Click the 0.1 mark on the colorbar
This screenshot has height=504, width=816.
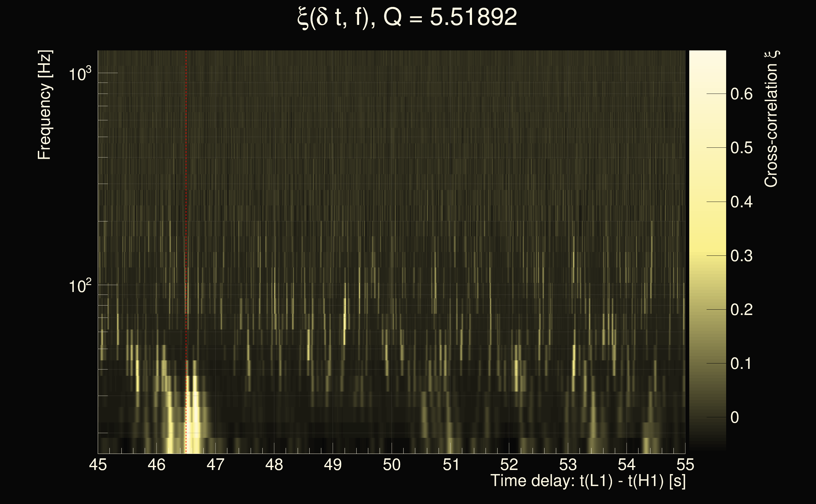(x=741, y=364)
